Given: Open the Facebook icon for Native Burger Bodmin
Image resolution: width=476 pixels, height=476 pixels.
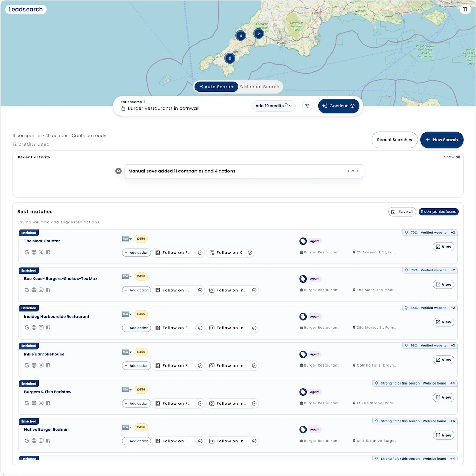Looking at the screenshot, I should click(x=48, y=441).
